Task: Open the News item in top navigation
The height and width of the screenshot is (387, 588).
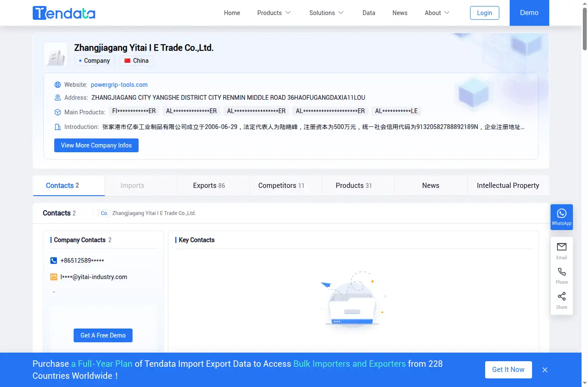Action: [400, 13]
